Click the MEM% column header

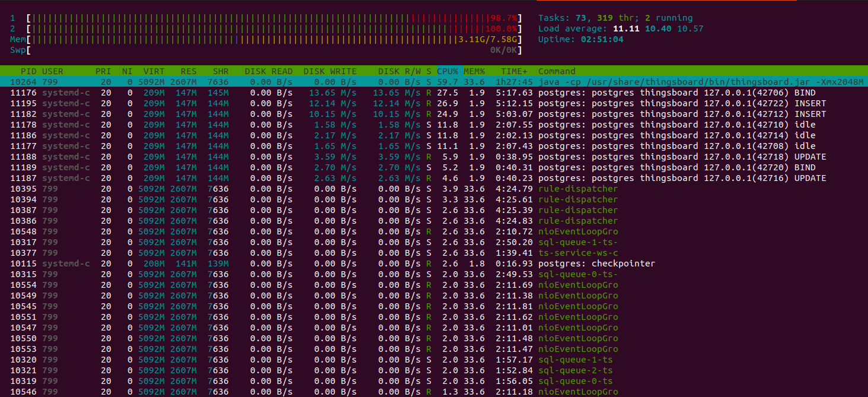click(x=474, y=71)
